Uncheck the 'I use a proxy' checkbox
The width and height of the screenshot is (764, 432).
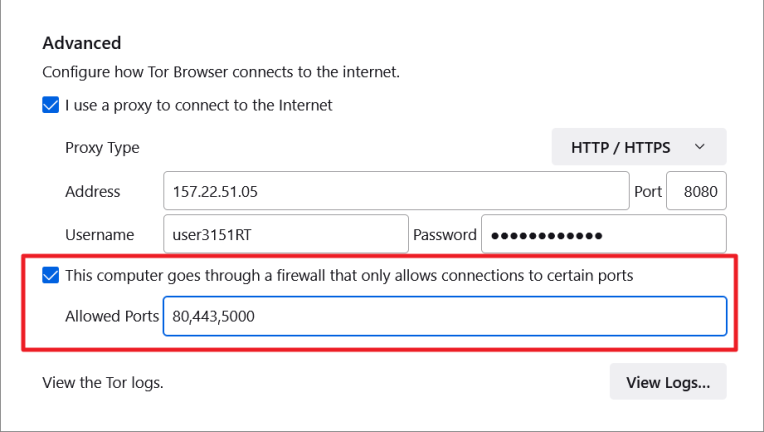(51, 105)
